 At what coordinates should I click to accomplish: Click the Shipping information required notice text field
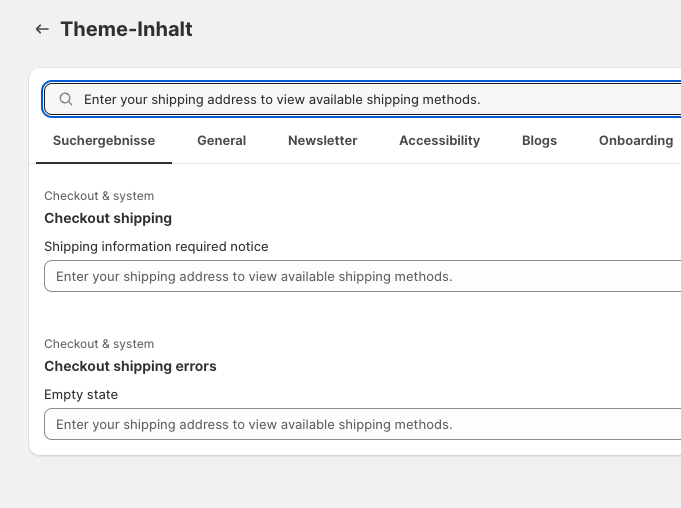click(x=362, y=276)
